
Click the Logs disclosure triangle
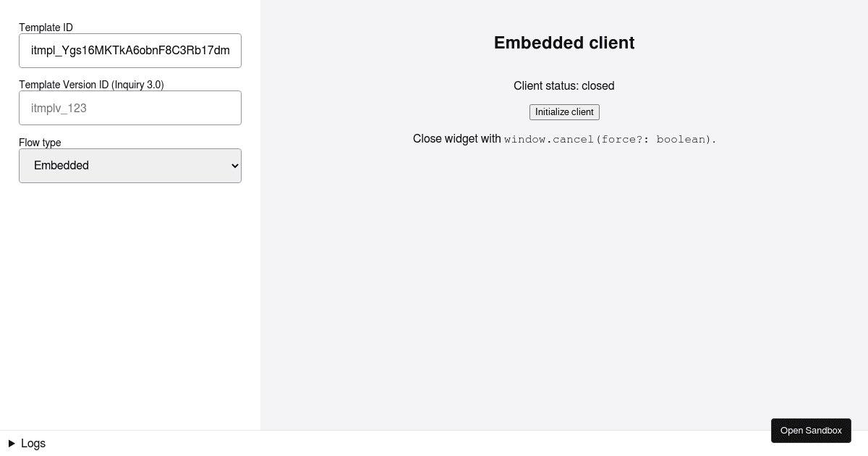click(x=12, y=444)
